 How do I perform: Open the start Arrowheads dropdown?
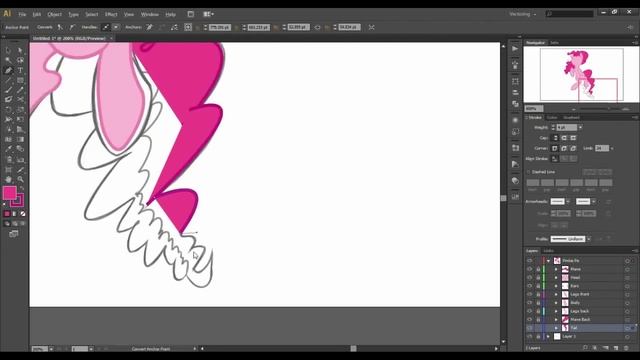pyautogui.click(x=568, y=202)
